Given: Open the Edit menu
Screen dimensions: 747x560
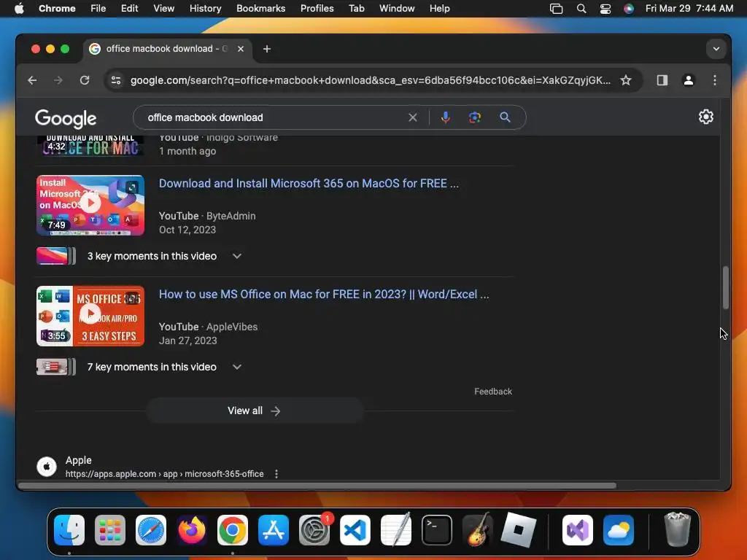Looking at the screenshot, I should click(x=129, y=9).
